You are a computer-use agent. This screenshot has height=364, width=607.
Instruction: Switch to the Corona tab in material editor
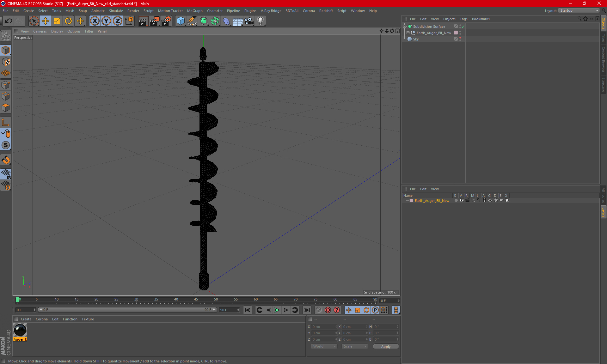point(41,319)
